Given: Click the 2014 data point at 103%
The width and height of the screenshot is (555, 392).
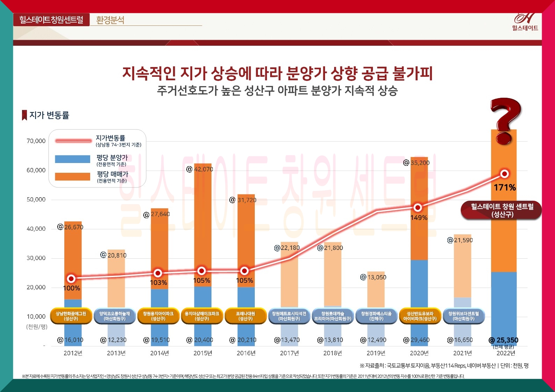Looking at the screenshot, I should (x=158, y=273).
